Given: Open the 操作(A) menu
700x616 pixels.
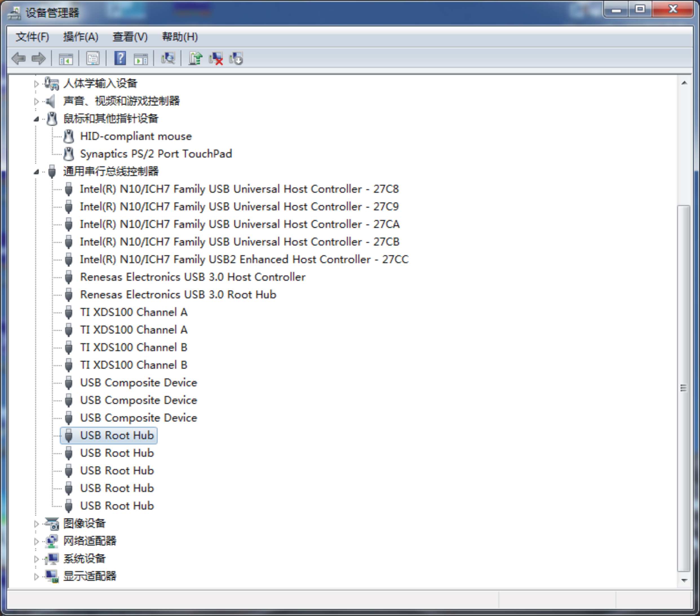Looking at the screenshot, I should point(81,37).
